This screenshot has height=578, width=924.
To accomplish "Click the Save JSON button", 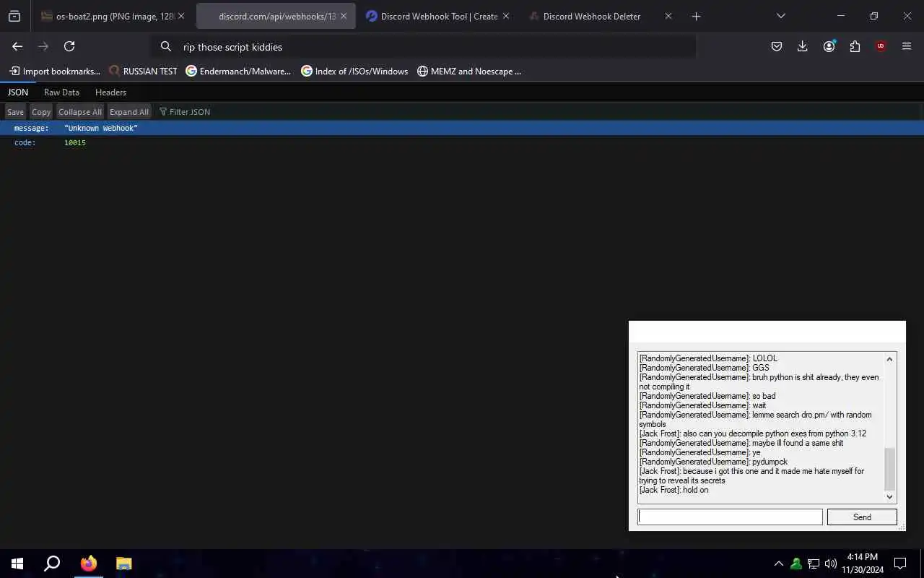I will coord(15,111).
